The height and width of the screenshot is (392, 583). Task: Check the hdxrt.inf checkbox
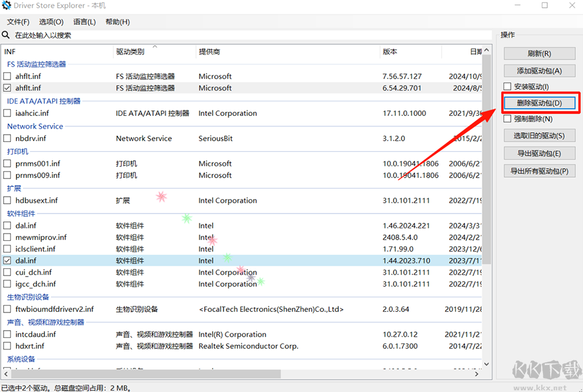coord(7,346)
